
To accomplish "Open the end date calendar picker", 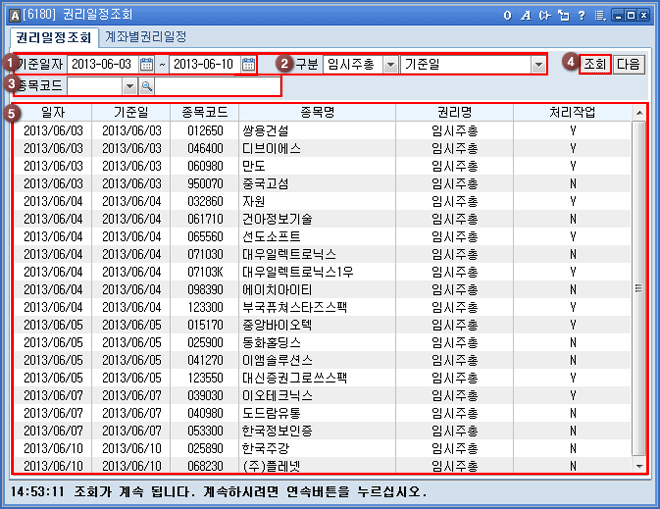I will [x=248, y=65].
